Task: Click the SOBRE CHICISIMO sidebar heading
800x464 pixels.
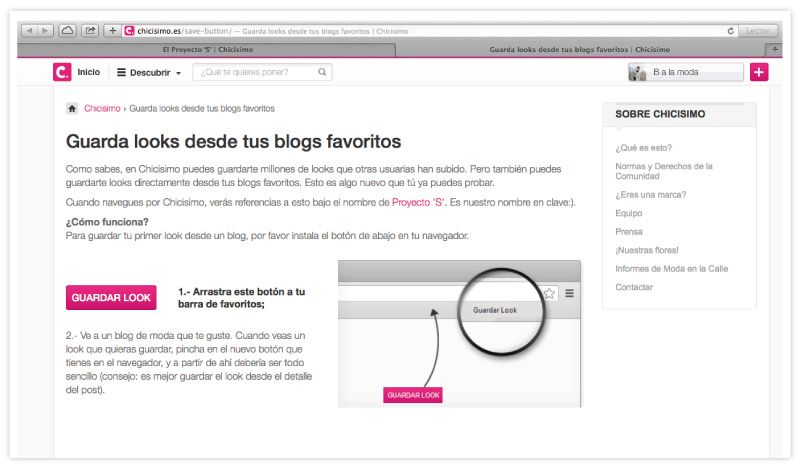Action: [x=660, y=114]
